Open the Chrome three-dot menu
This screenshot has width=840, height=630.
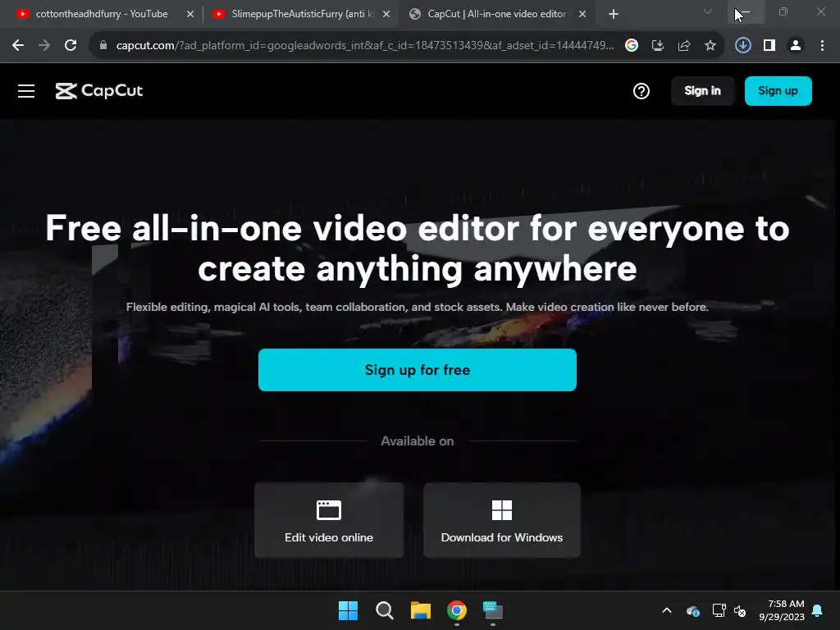(x=822, y=46)
